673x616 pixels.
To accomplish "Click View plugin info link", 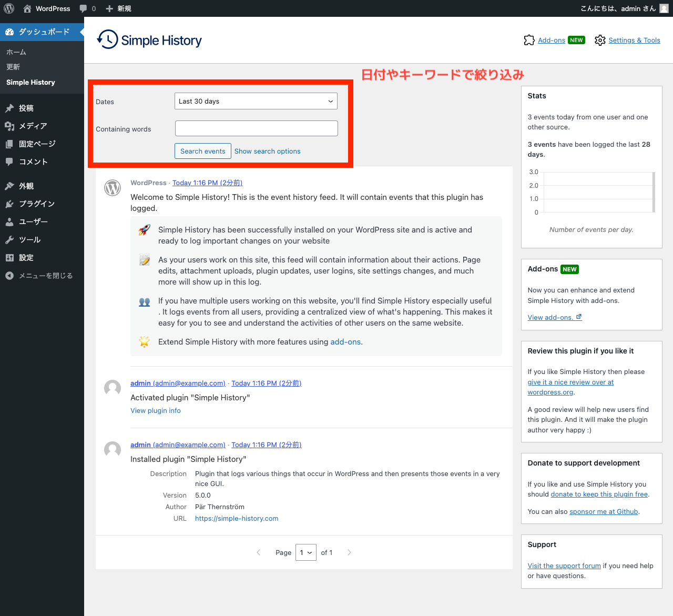I will pos(156,410).
